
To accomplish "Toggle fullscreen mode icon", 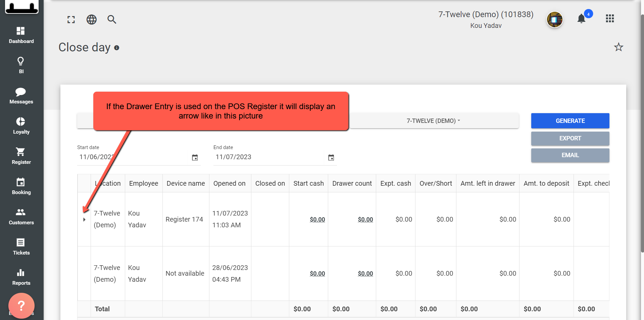I will [71, 19].
